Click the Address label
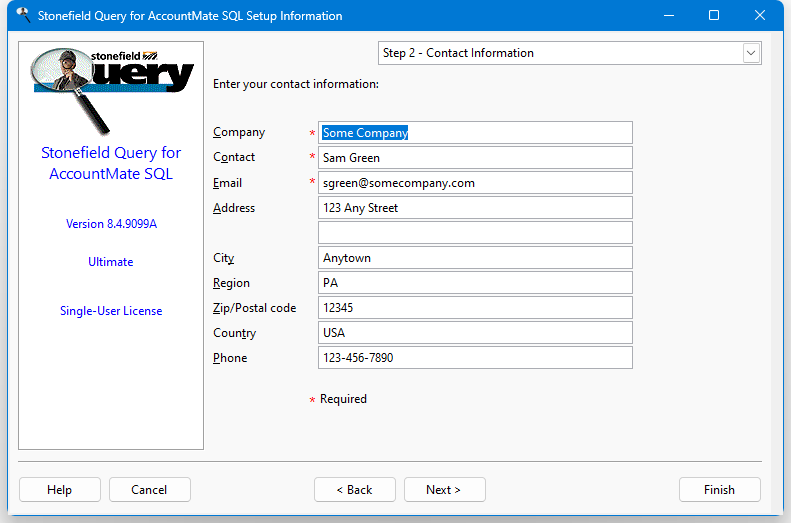The image size is (791, 523). (234, 208)
